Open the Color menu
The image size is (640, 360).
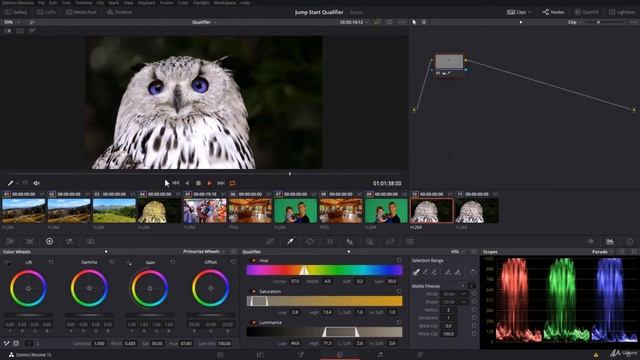pyautogui.click(x=183, y=3)
